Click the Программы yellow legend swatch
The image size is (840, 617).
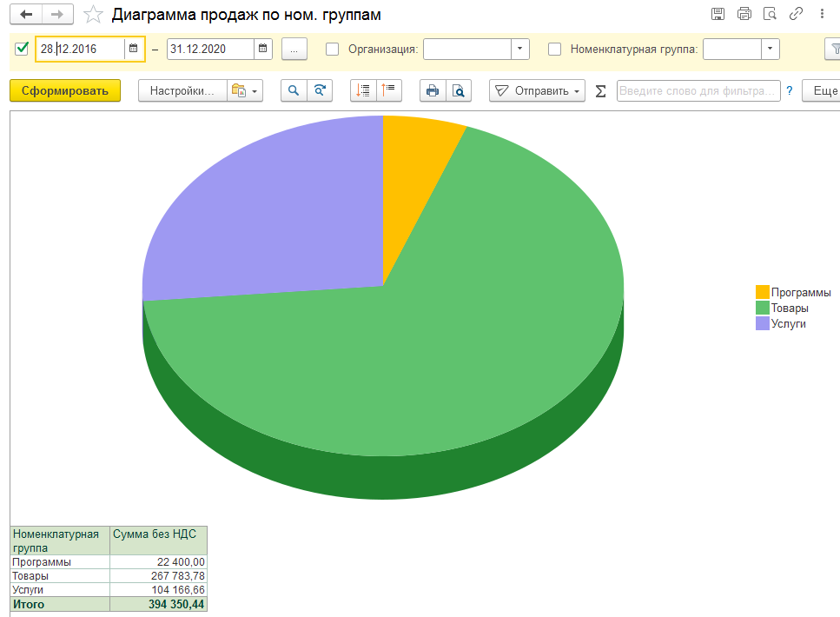(763, 292)
